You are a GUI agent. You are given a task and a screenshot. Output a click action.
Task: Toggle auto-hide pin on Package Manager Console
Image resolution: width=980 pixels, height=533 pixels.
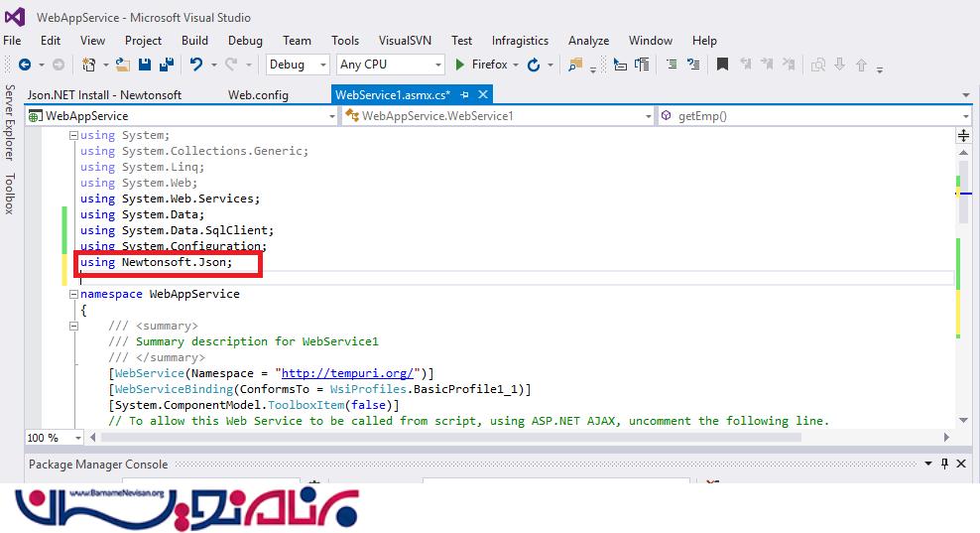(943, 464)
